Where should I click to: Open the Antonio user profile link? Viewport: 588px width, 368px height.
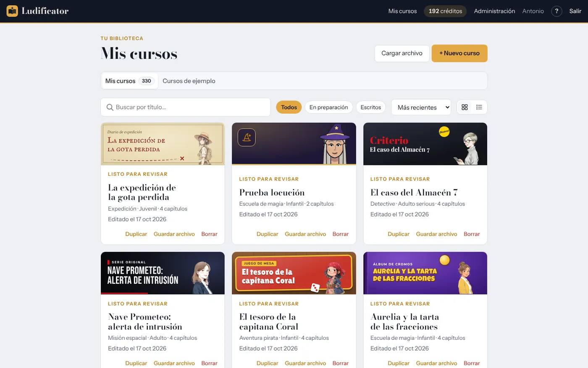coord(533,11)
